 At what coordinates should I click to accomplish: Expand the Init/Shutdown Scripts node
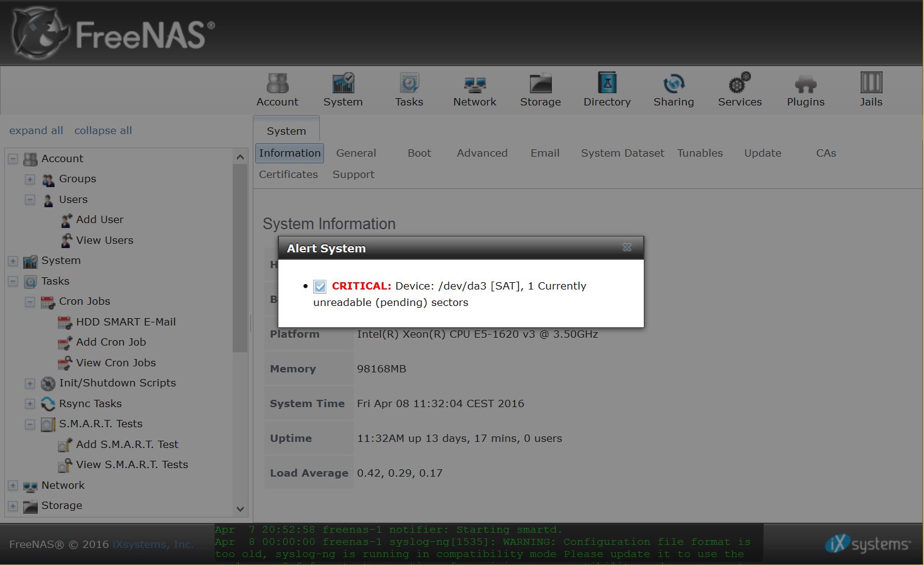tap(30, 383)
